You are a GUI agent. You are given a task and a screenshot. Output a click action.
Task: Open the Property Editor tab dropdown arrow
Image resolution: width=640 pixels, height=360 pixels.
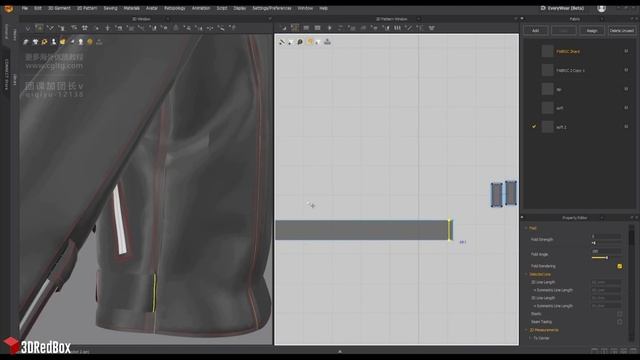602,218
